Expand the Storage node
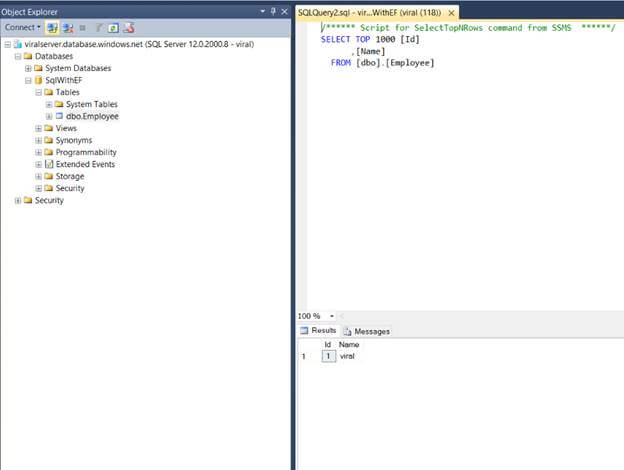 (39, 176)
